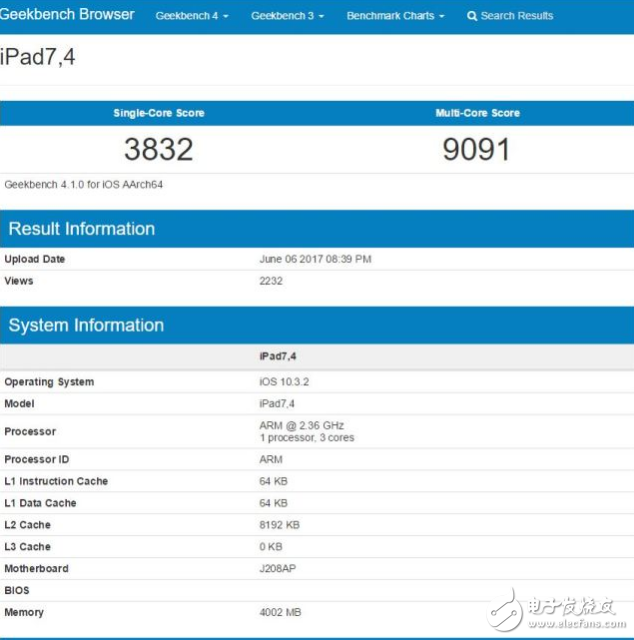Image resolution: width=634 pixels, height=640 pixels.
Task: Click the Processor row label
Action: pos(30,431)
